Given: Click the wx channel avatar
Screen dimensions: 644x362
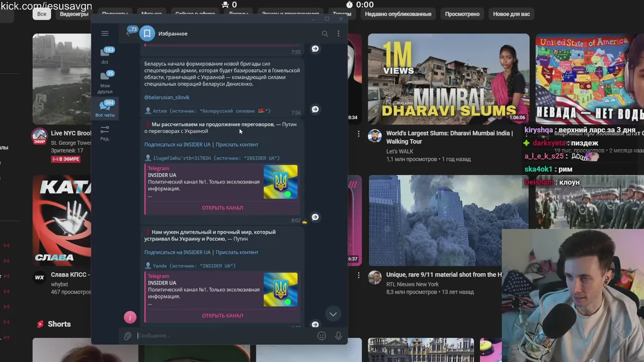Looking at the screenshot, I should click(x=39, y=278).
